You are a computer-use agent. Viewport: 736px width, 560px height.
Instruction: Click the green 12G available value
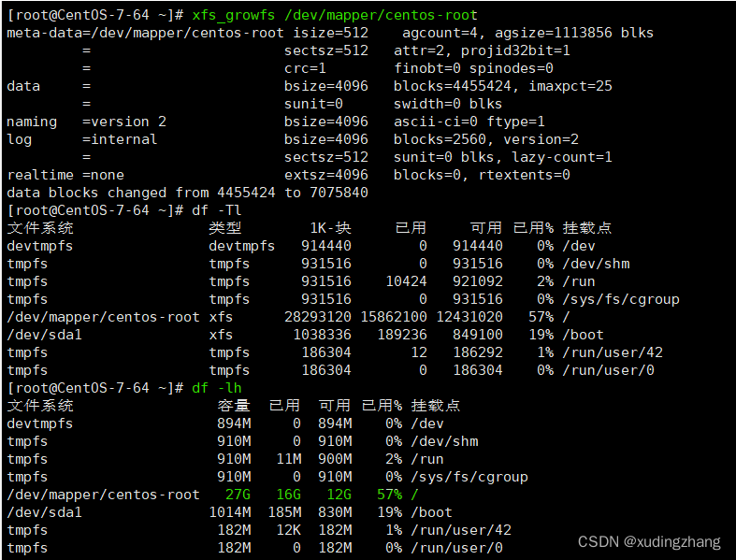tap(339, 495)
